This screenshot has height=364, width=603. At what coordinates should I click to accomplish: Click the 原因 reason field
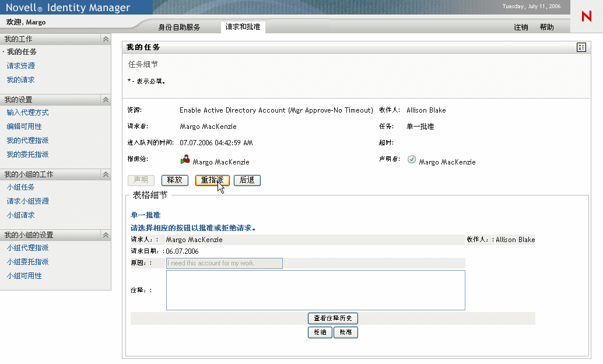click(225, 263)
